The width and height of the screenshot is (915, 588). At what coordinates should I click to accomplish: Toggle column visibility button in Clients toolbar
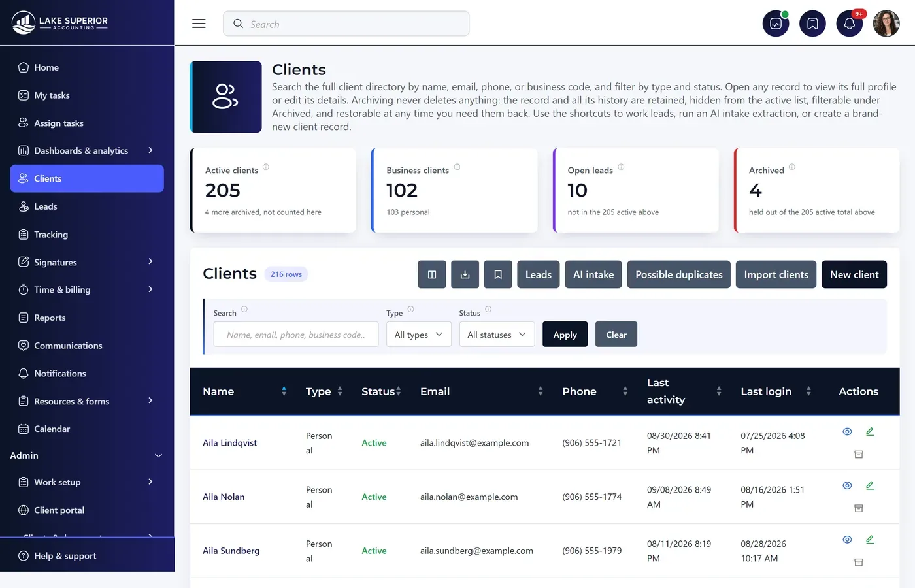432,274
